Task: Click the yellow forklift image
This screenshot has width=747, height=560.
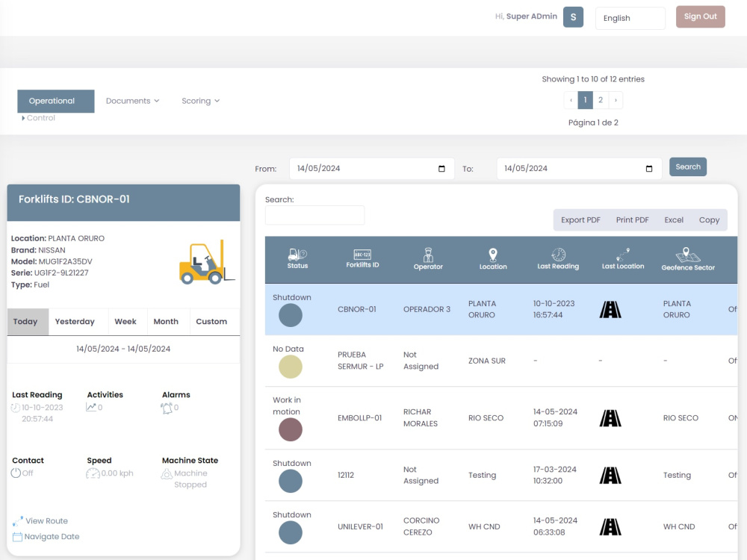Action: pyautogui.click(x=207, y=262)
